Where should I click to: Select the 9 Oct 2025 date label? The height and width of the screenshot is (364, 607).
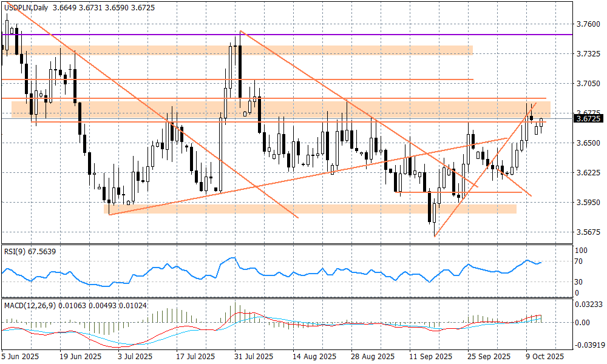[543, 357]
